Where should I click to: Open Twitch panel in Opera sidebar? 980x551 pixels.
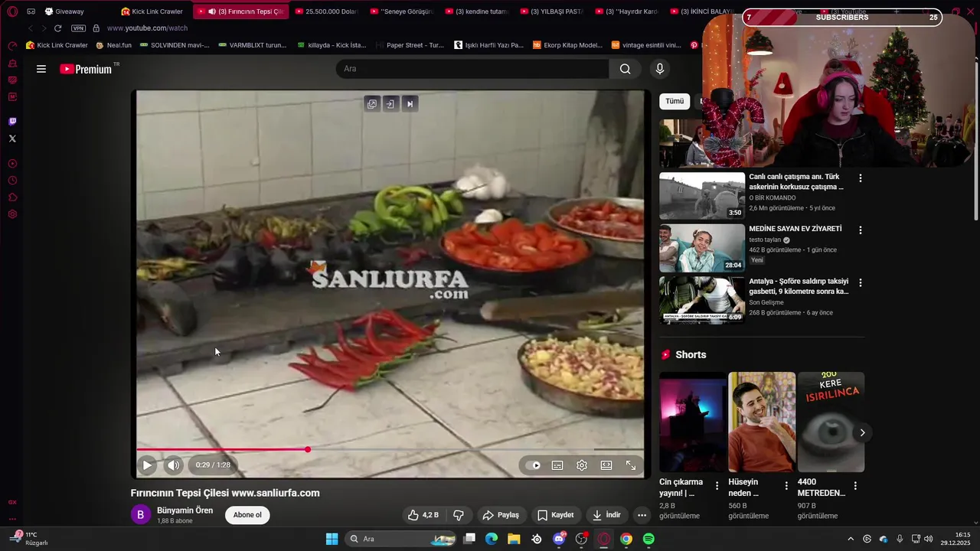12,122
